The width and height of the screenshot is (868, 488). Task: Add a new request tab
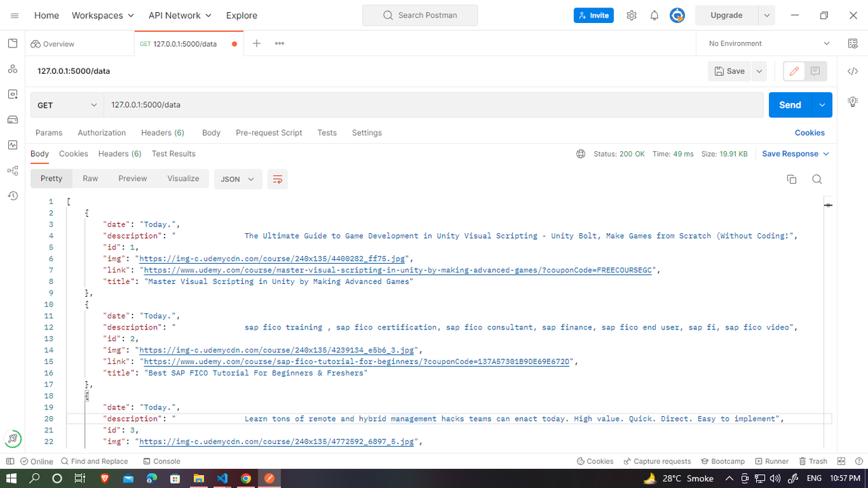tap(256, 43)
